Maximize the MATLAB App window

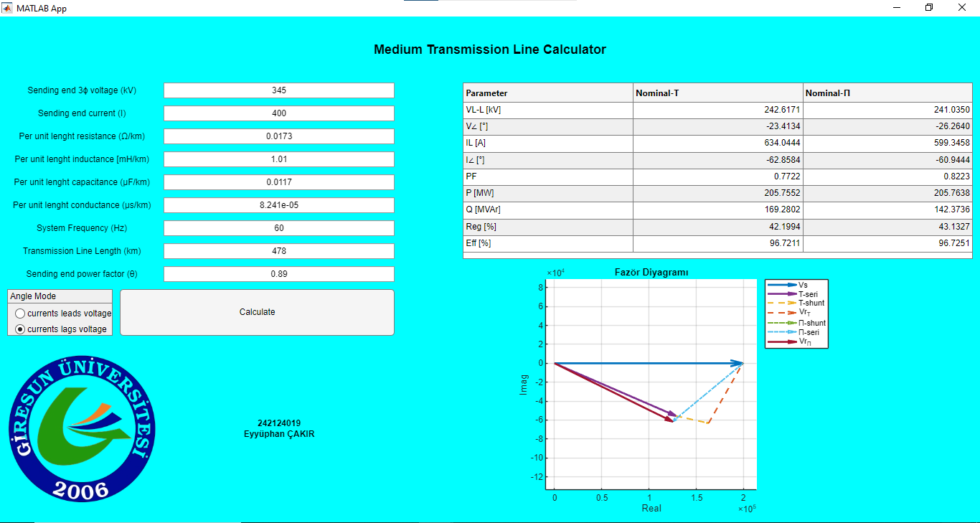929,8
